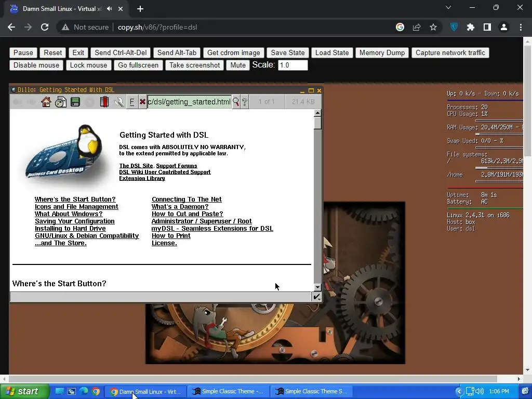Click Dillo back arrow icon
This screenshot has width=532, height=399.
tap(17, 102)
